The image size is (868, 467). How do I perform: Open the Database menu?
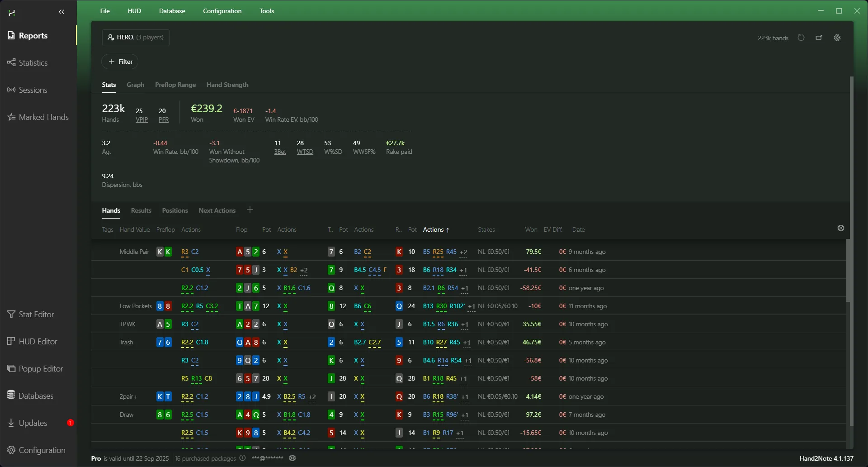coord(172,11)
